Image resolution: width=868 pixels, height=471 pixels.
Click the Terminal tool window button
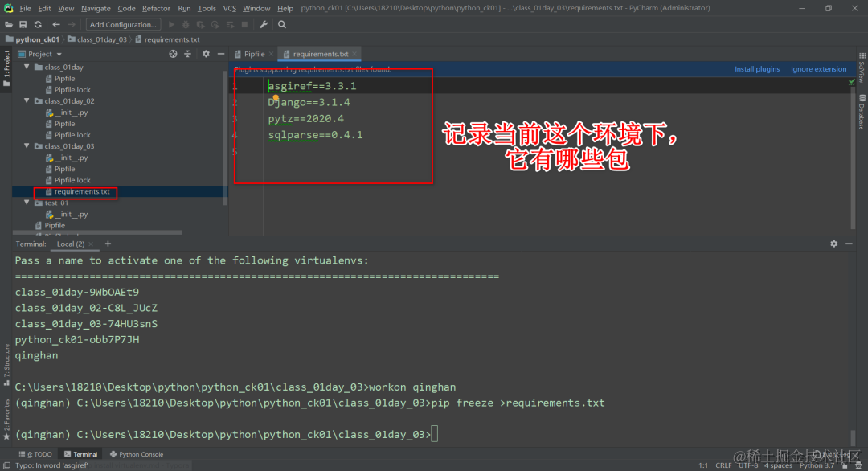[x=81, y=454]
